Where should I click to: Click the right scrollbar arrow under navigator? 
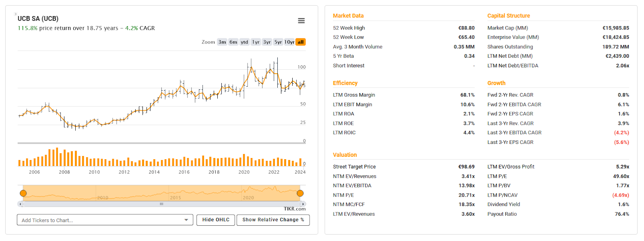[x=303, y=204]
